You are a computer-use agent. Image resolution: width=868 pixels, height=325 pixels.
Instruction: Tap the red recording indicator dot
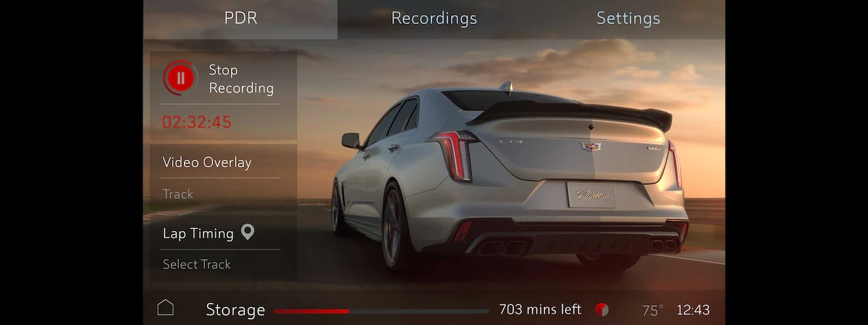[601, 309]
